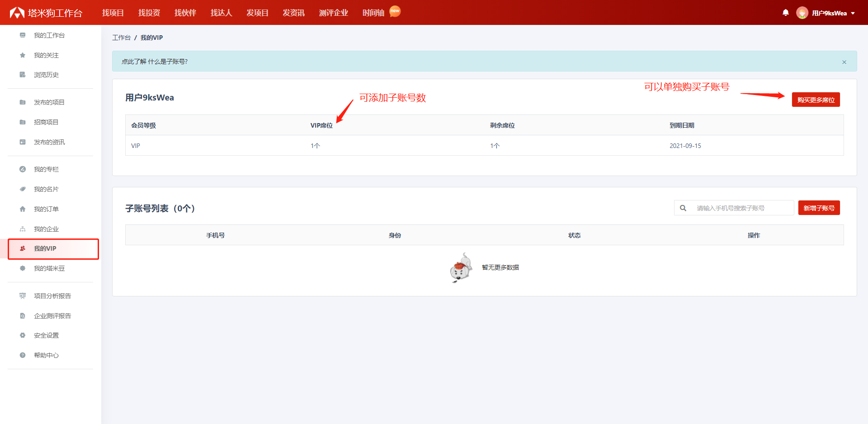Open the notification bell icon
The width and height of the screenshot is (868, 424).
click(786, 13)
